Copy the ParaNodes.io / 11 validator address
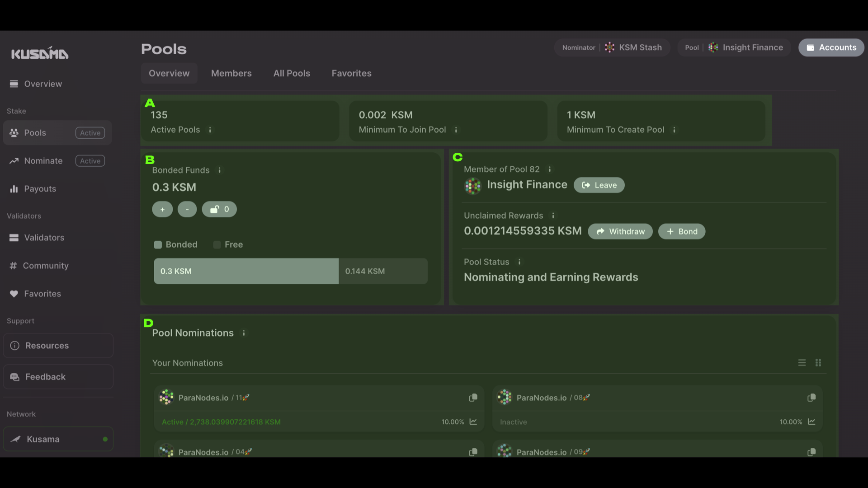868x488 pixels. point(473,398)
